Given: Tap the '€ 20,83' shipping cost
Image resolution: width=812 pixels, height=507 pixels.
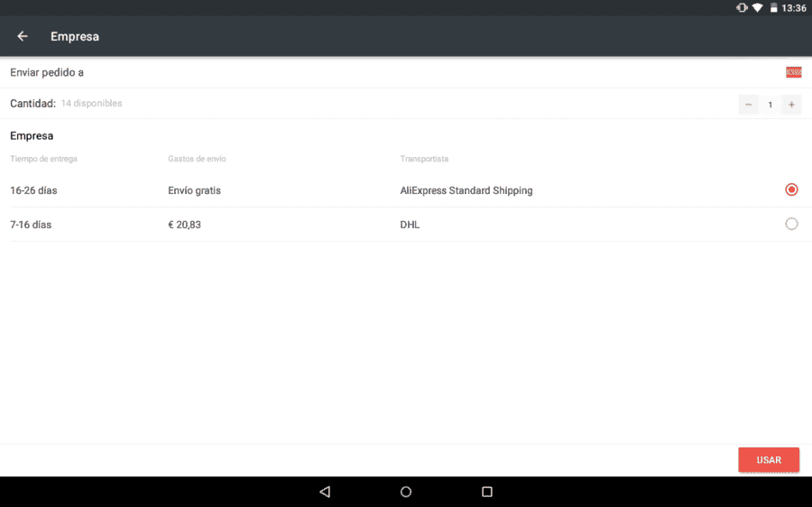Looking at the screenshot, I should point(184,225).
